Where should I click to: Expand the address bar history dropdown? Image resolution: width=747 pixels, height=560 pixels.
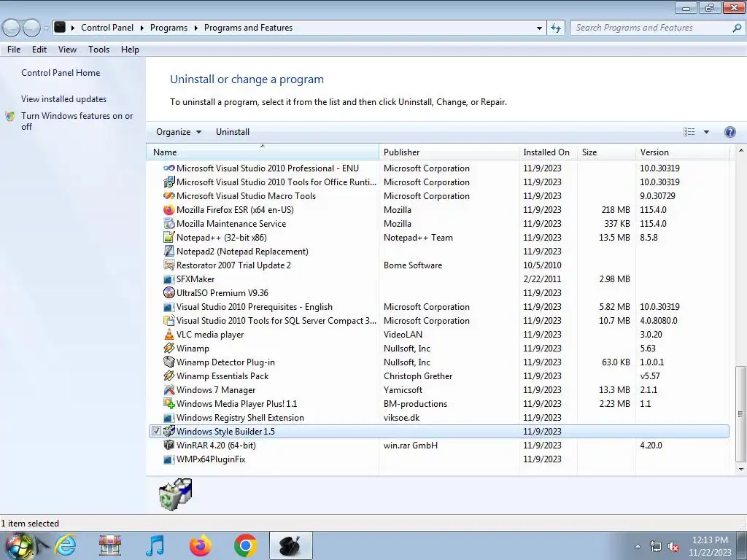tap(539, 28)
